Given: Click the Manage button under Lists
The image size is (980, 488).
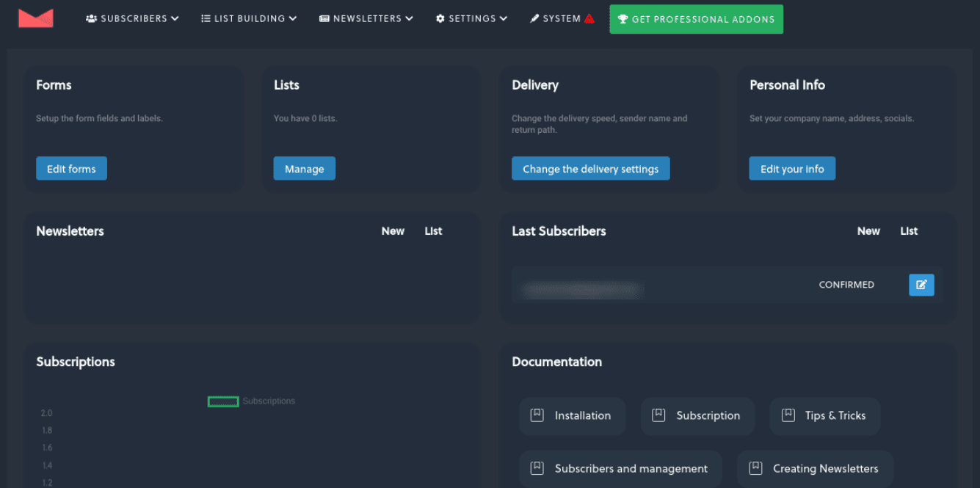Looking at the screenshot, I should click(304, 168).
